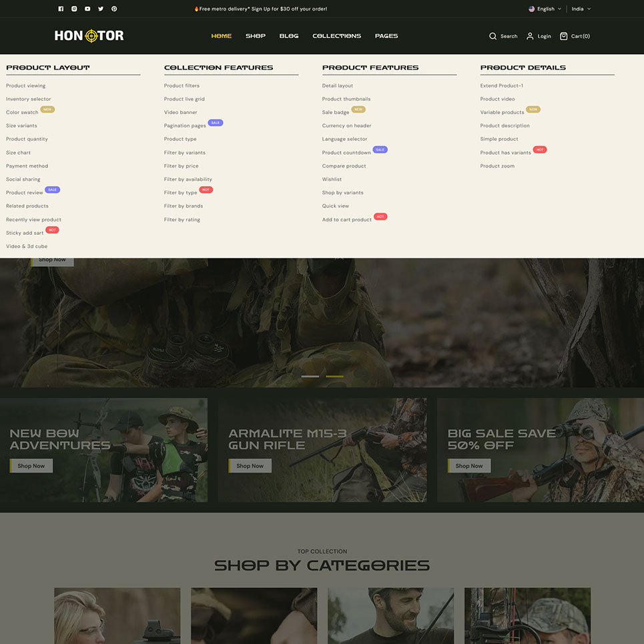Click the Honotor logo
The width and height of the screenshot is (644, 644).
[x=89, y=36]
